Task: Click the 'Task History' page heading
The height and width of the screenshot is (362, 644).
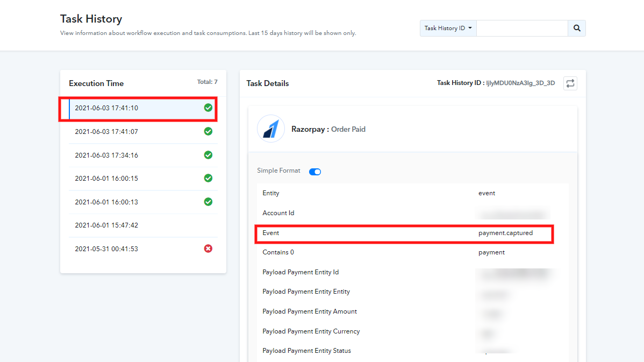Action: tap(91, 19)
